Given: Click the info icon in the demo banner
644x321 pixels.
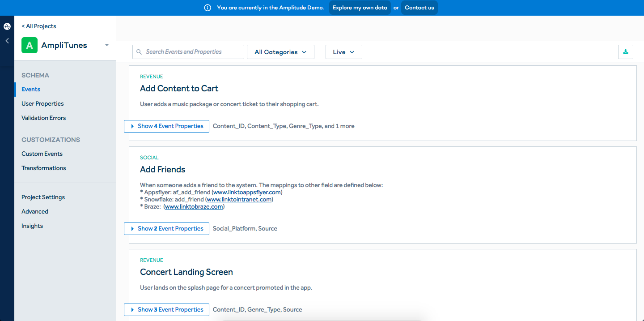Looking at the screenshot, I should tap(208, 8).
